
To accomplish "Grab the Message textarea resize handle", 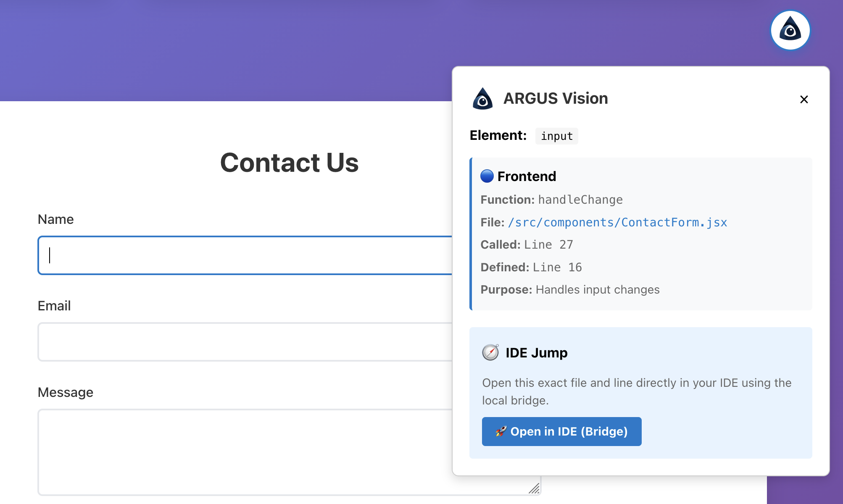I will coord(534,488).
